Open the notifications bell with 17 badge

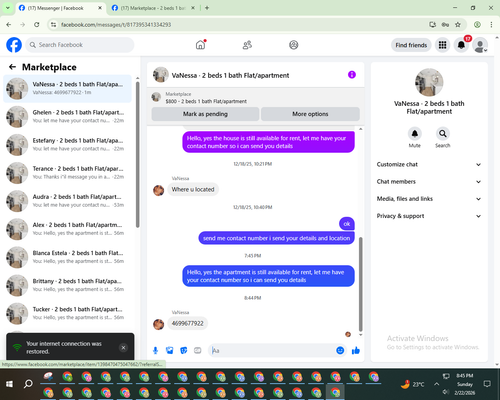461,45
